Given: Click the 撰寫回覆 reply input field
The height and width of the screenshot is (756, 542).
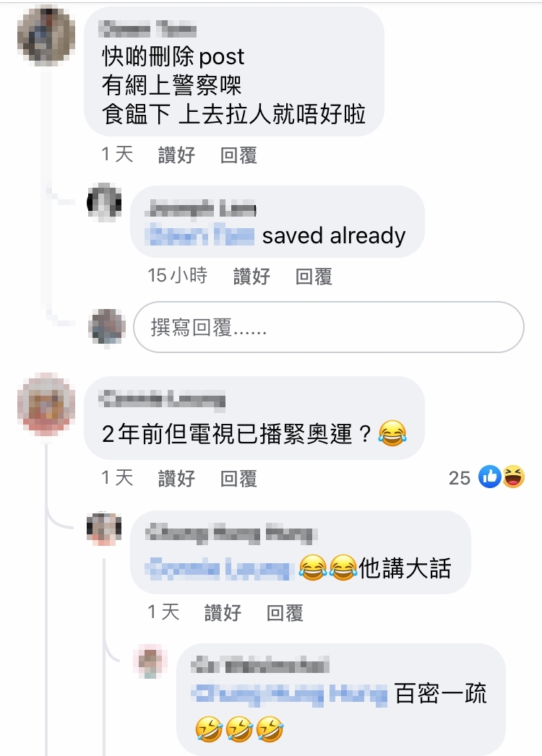Looking at the screenshot, I should 329,327.
